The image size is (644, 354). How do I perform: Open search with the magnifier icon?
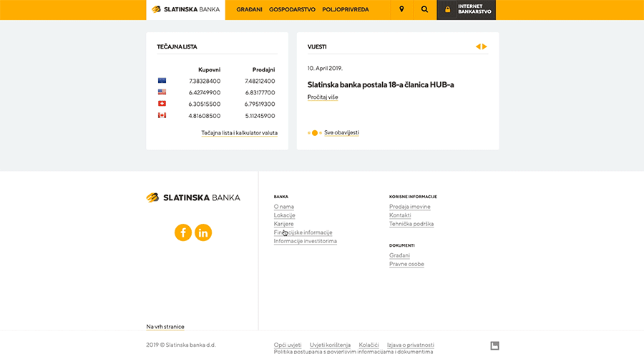424,10
